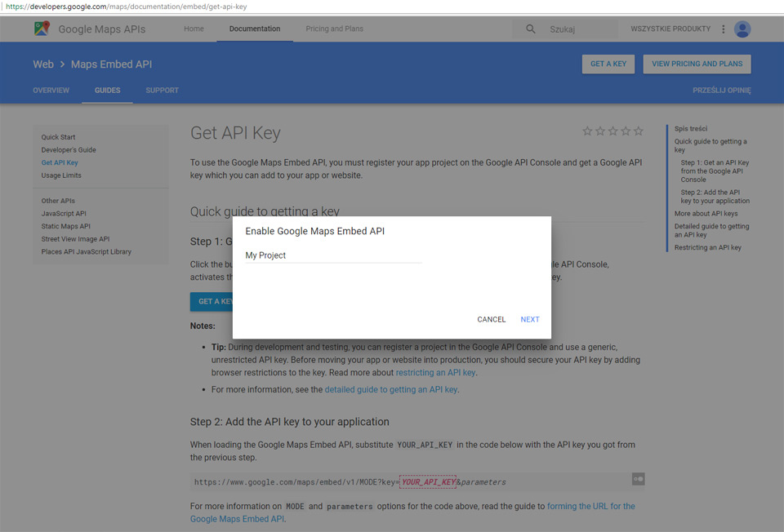Rate the page one star
The height and width of the screenshot is (532, 784).
click(587, 131)
